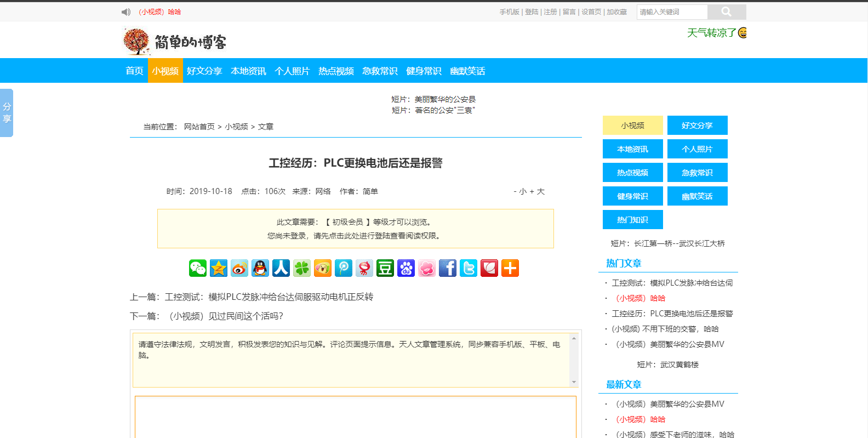Share article via WeChat icon
868x438 pixels.
[198, 268]
